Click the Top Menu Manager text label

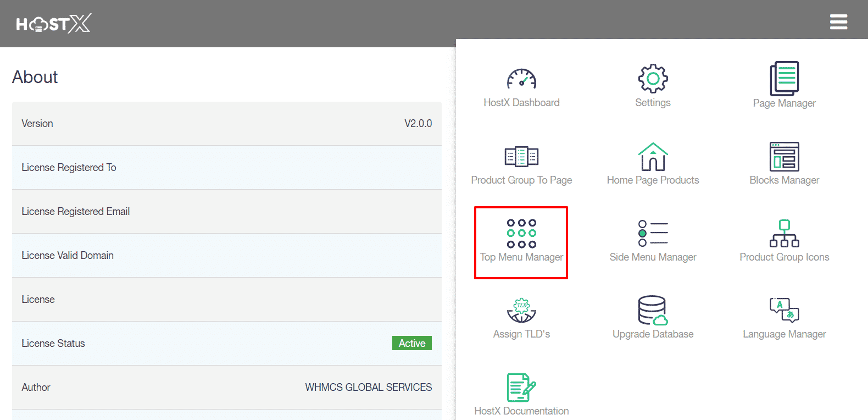pyautogui.click(x=521, y=257)
